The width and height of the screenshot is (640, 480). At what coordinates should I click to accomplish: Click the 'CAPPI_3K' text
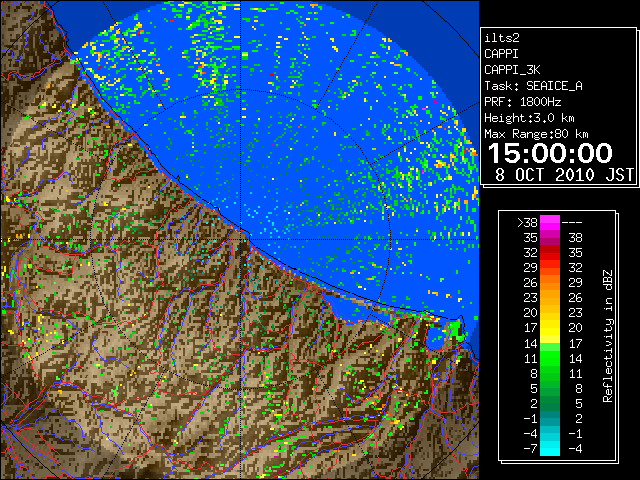[512, 70]
